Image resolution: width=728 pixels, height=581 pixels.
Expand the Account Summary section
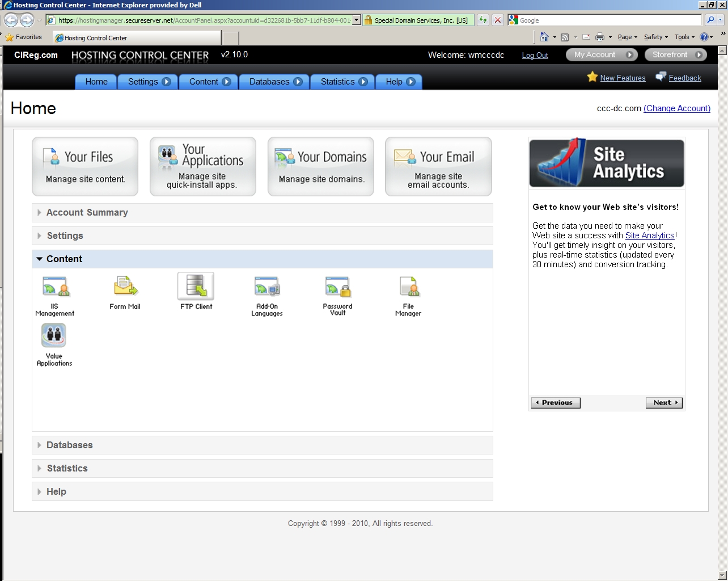coord(263,213)
